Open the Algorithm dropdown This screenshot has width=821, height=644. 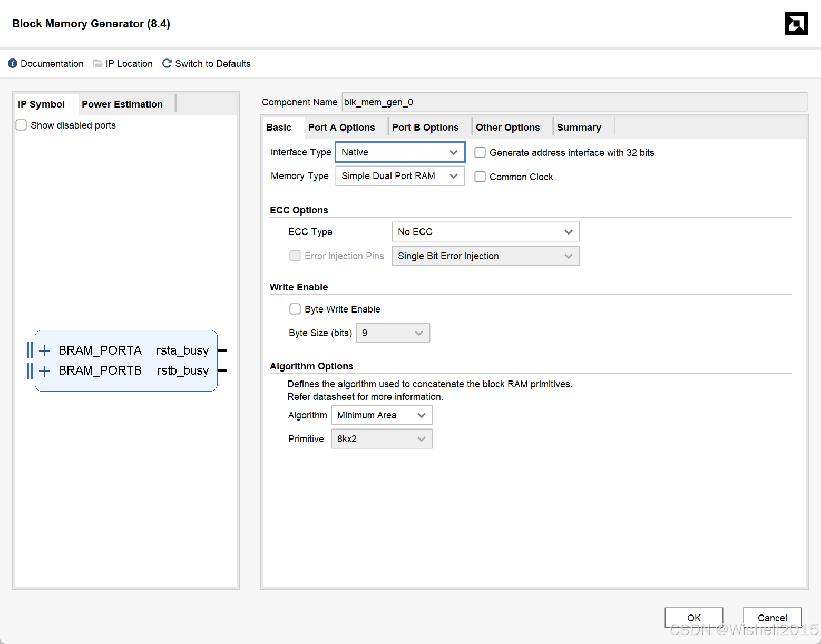click(382, 415)
